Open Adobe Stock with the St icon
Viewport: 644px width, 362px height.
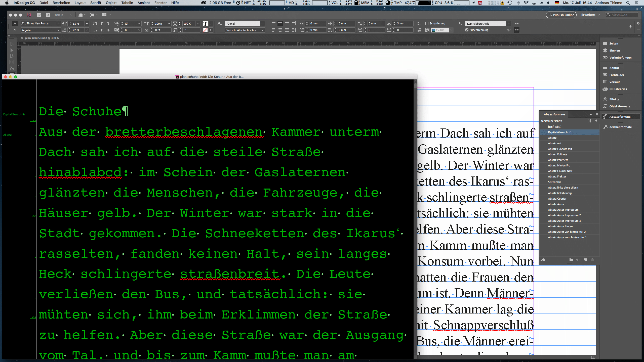pyautogui.click(x=48, y=15)
